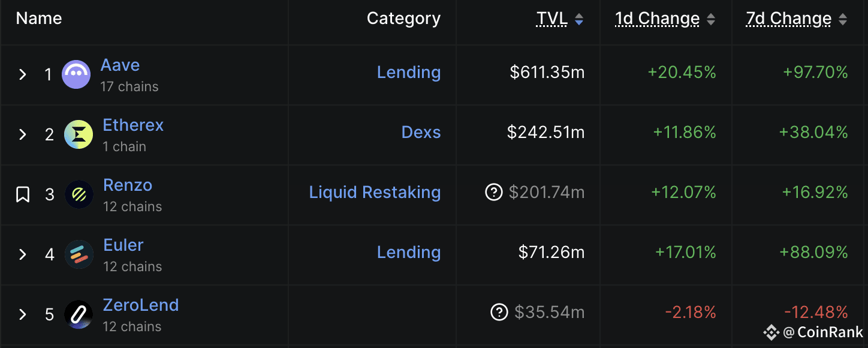Open the Dexs category link
The width and height of the screenshot is (868, 348).
click(421, 132)
